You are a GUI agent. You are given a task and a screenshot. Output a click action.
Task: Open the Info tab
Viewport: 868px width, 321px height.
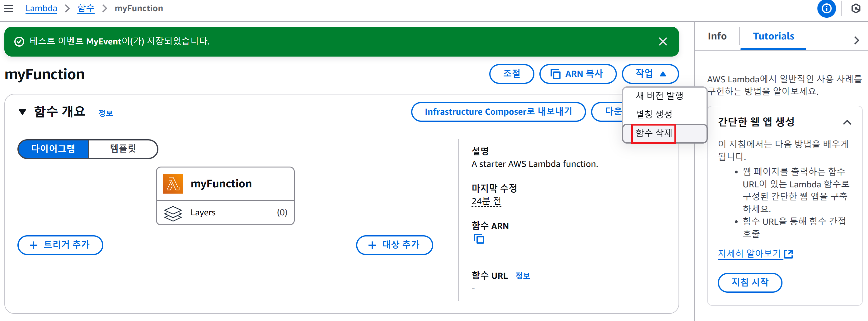(717, 36)
